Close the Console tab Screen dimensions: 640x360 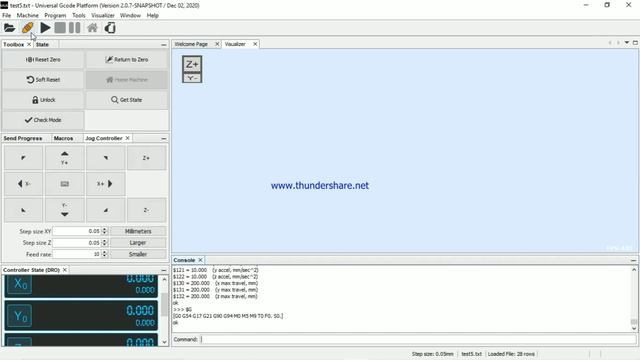click(200, 260)
